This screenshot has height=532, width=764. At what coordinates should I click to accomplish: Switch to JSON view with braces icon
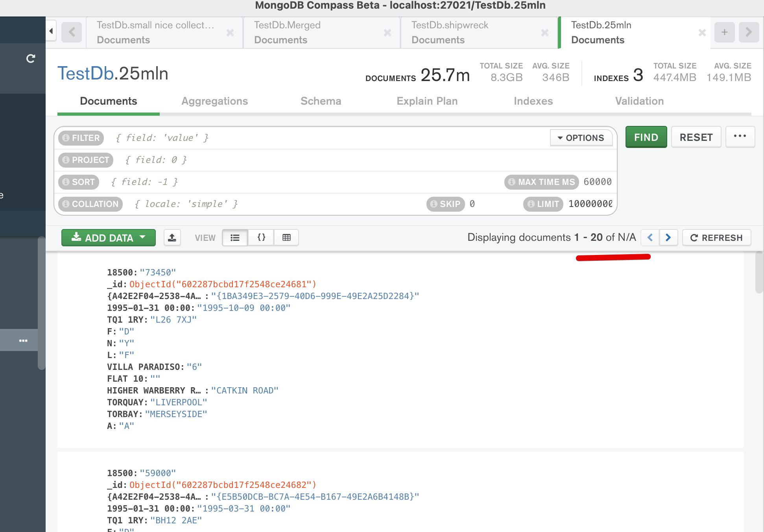[261, 238]
